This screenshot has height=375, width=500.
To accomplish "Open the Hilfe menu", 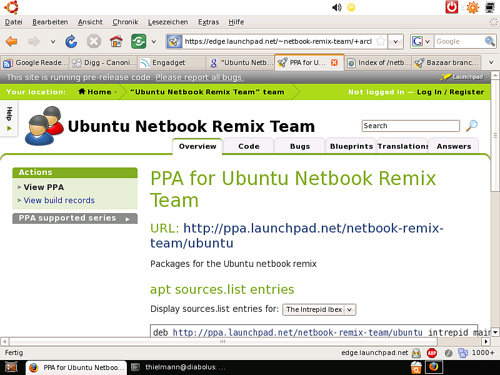I will [236, 22].
